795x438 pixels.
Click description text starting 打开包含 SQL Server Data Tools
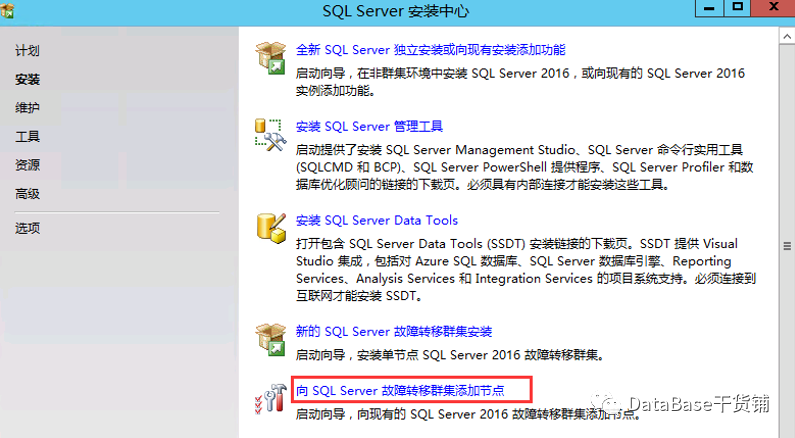tap(526, 270)
